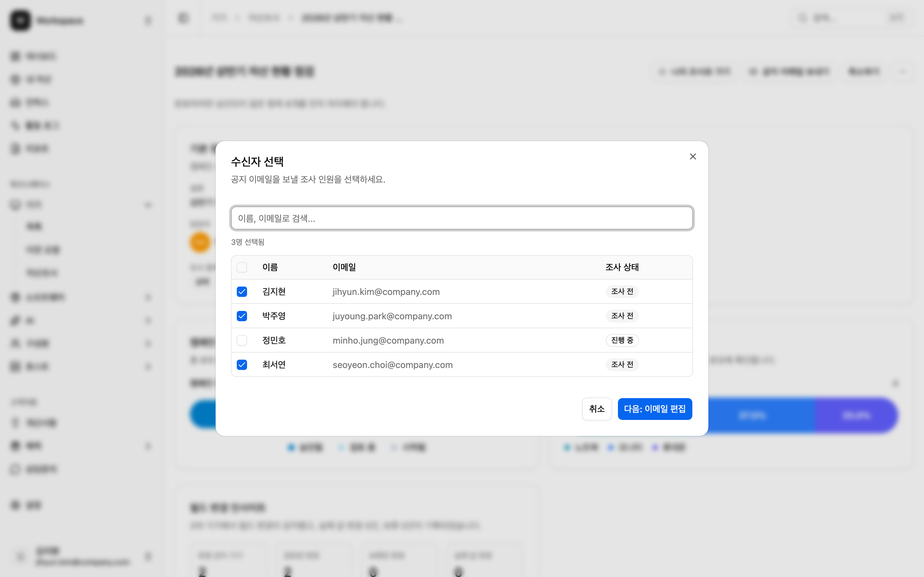The height and width of the screenshot is (577, 924).
Task: Click the panel toggle icon left of breadcrumb
Action: (x=183, y=18)
